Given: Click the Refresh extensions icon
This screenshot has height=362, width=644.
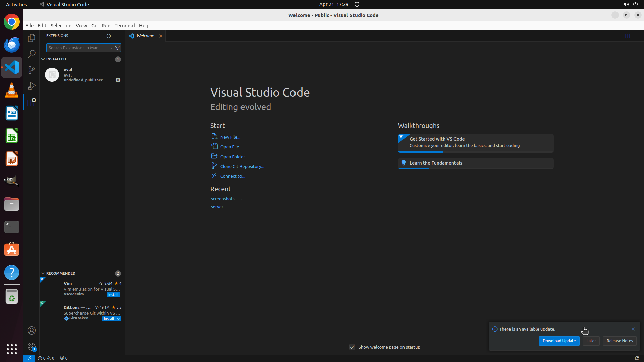Looking at the screenshot, I should coord(108,36).
